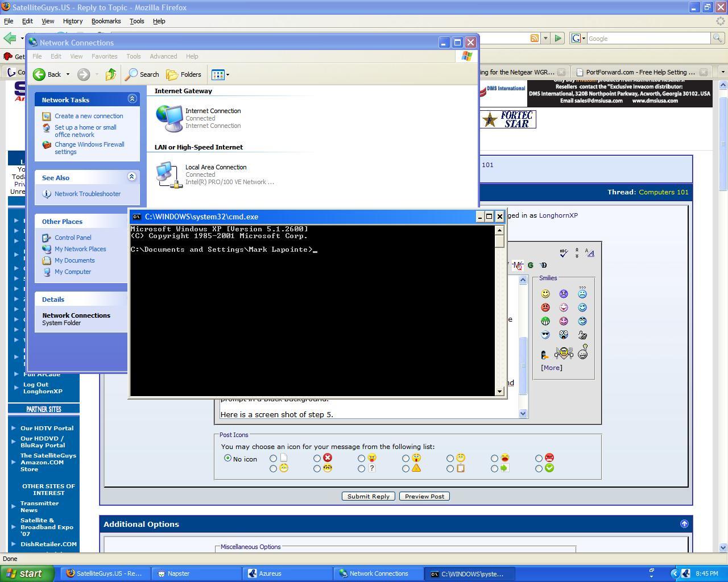
Task: Click the Up folder icon in Network Connections
Action: pos(111,74)
